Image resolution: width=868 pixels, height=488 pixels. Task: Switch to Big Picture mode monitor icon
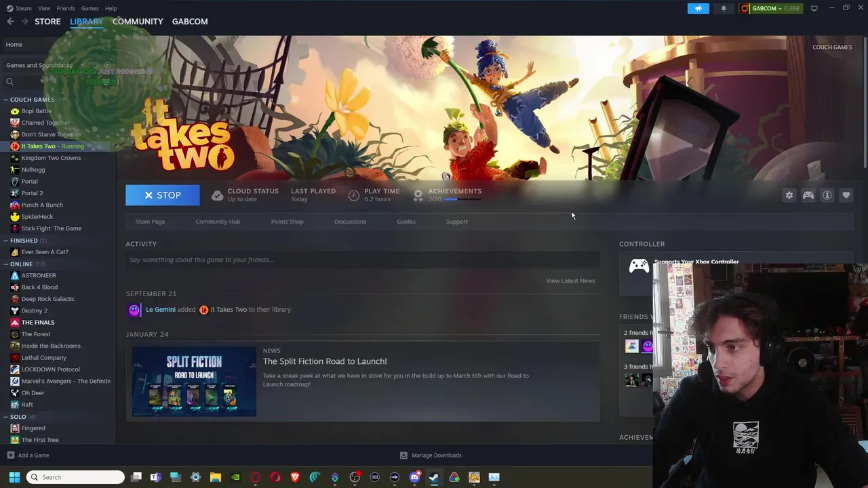[x=814, y=8]
